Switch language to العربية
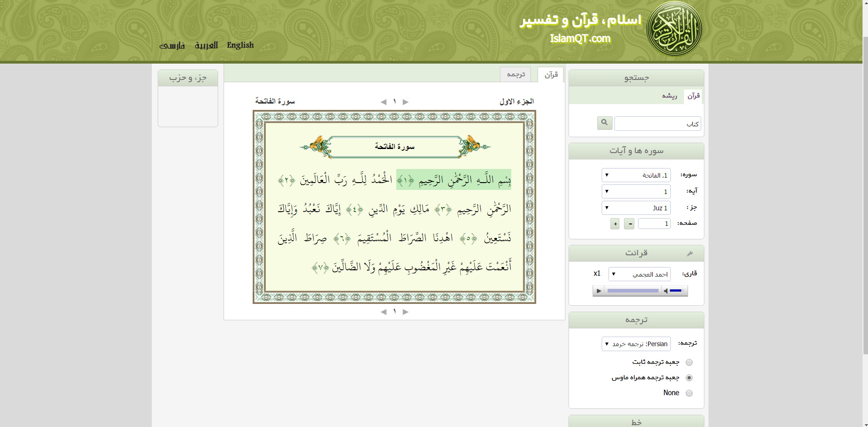 coord(206,45)
